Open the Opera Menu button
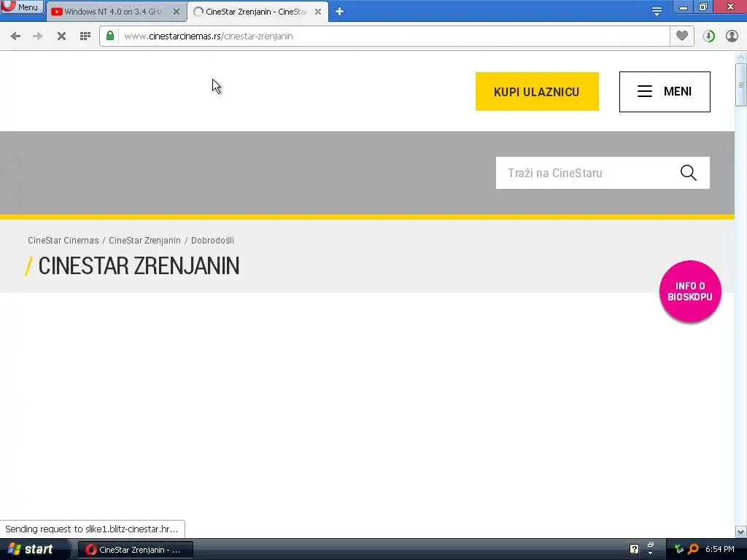747x560 pixels. coord(22,7)
